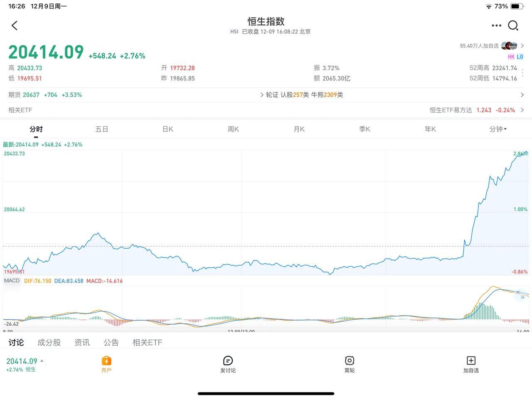The image size is (532, 399).
Task: Tap the 额 2065.30亿 value
Action: tap(332, 78)
